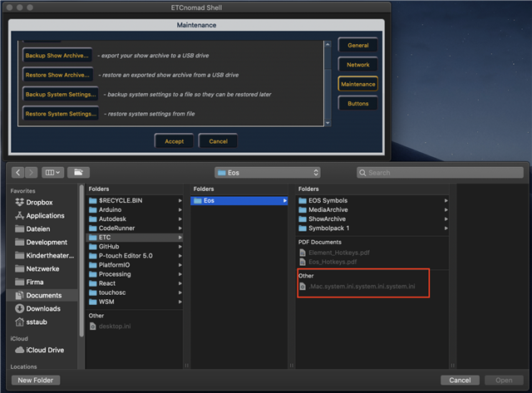The width and height of the screenshot is (532, 393).
Task: Click scroll down arrow in Maintenance list
Action: [328, 123]
